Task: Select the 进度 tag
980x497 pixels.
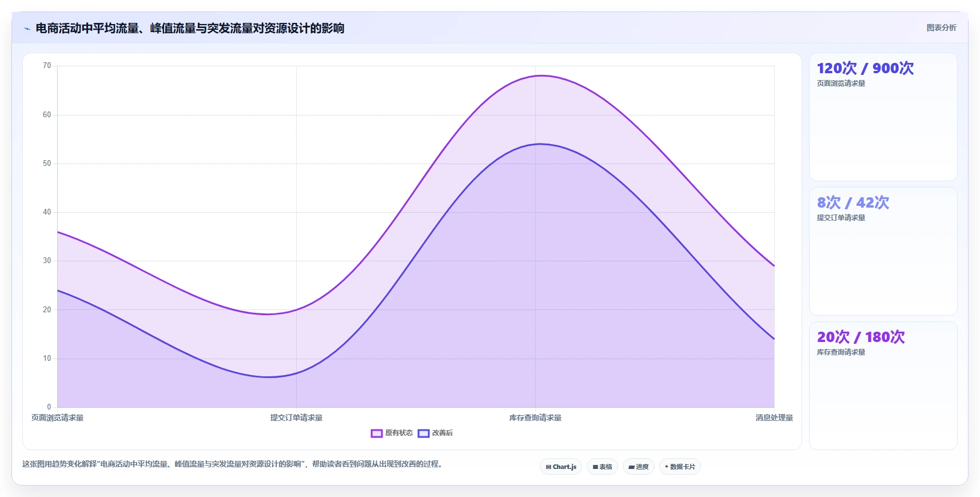Action: coord(639,467)
